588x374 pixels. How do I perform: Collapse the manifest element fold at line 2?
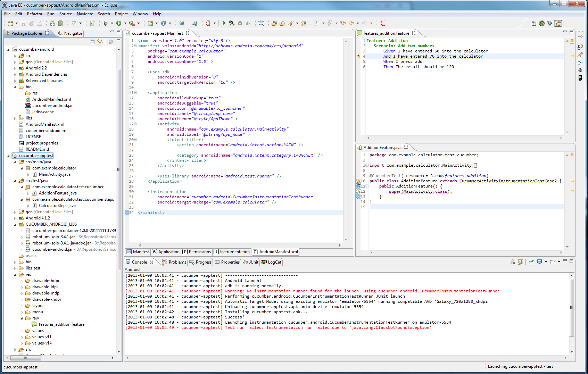click(135, 46)
